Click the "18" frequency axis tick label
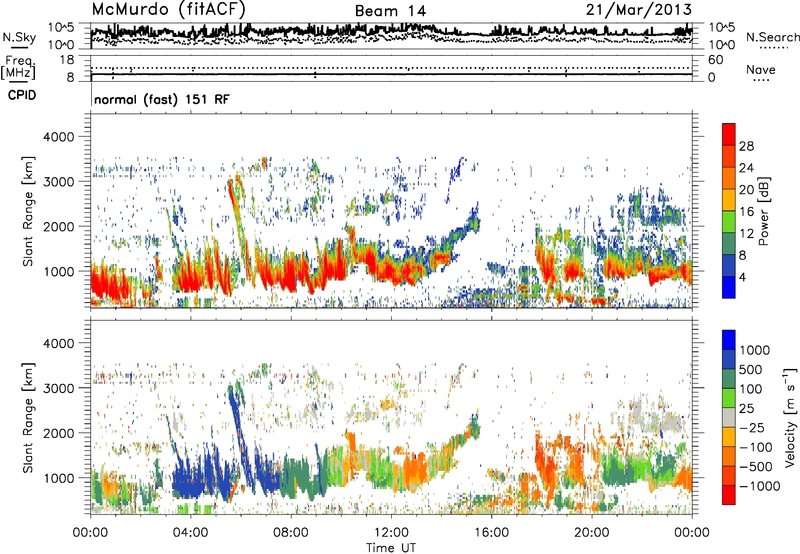Viewport: 800px width, 554px height. [x=67, y=60]
